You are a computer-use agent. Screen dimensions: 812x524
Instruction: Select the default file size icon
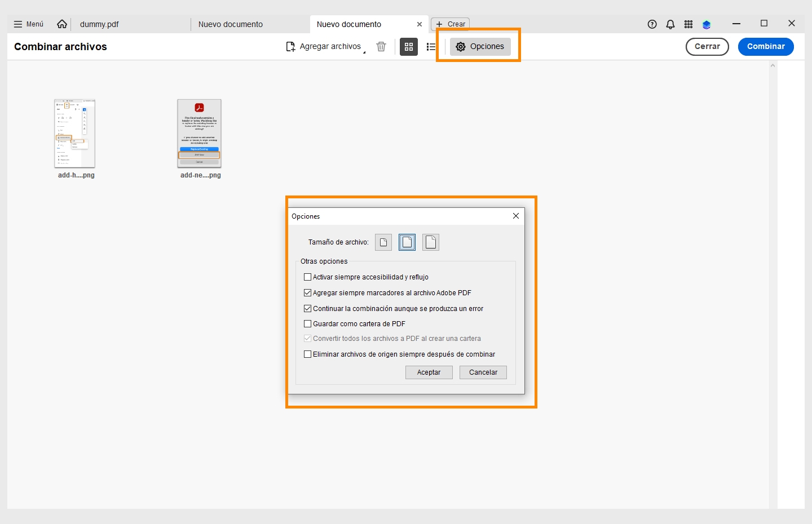[407, 242]
